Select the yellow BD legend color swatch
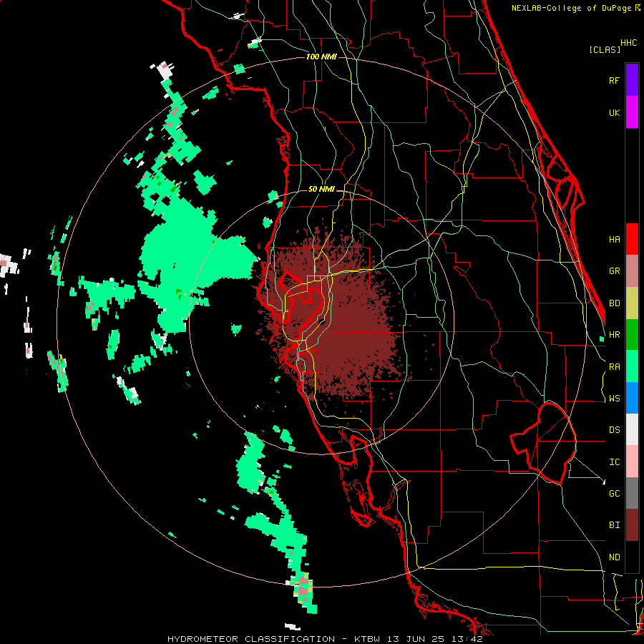Viewport: 644px width, 644px height. tap(632, 303)
